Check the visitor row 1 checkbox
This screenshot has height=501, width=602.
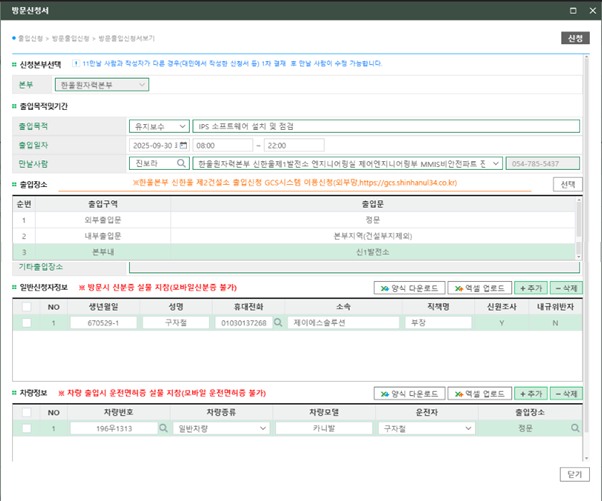pos(25,324)
